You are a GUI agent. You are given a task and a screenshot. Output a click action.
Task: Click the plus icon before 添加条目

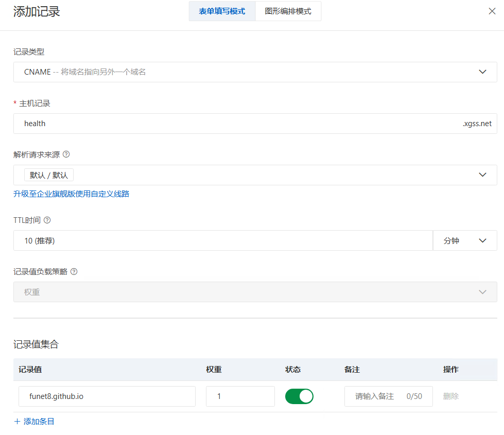pyautogui.click(x=17, y=421)
